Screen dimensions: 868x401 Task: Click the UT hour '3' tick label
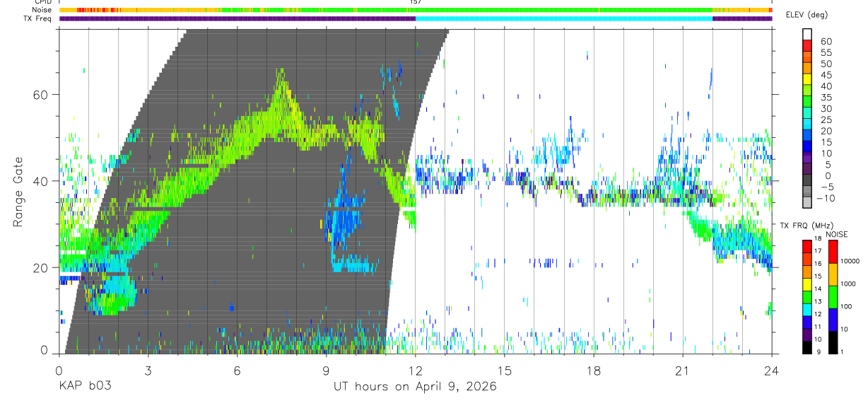148,370
